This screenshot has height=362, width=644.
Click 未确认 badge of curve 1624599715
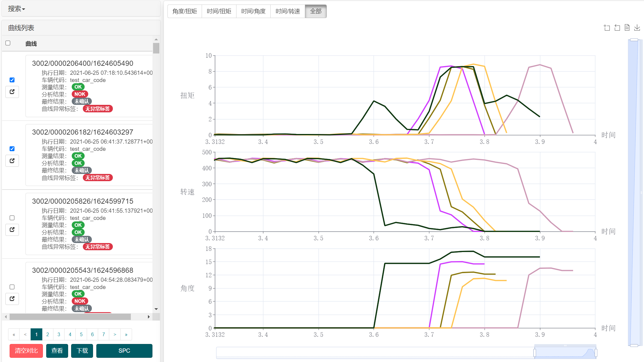coord(82,239)
